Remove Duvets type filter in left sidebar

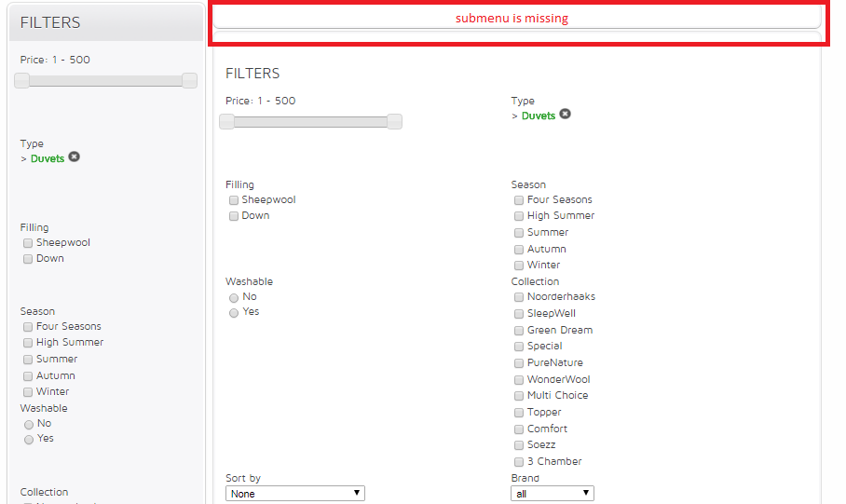click(75, 157)
